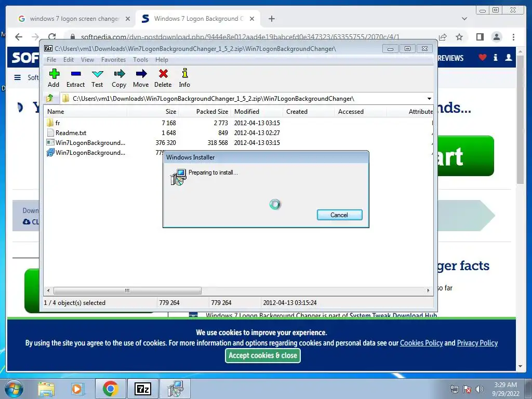Switch to the 'windows 7 logon screen changer' tab
Image resolution: width=532 pixels, height=399 pixels.
pyautogui.click(x=74, y=19)
